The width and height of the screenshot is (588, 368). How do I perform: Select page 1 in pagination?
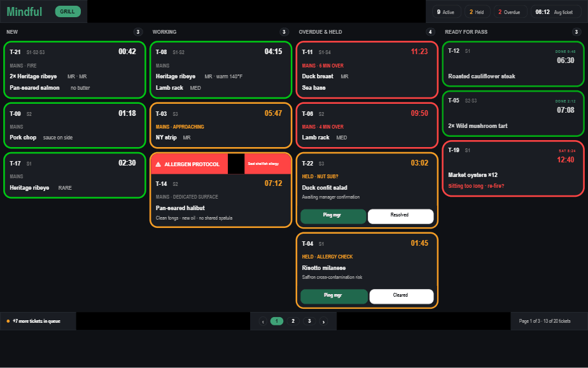[277, 321]
